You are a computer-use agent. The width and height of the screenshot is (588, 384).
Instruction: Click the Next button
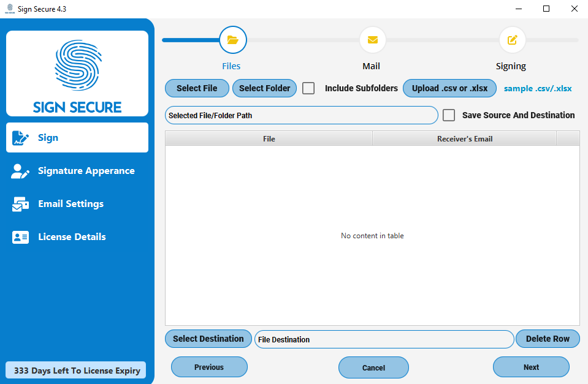531,367
